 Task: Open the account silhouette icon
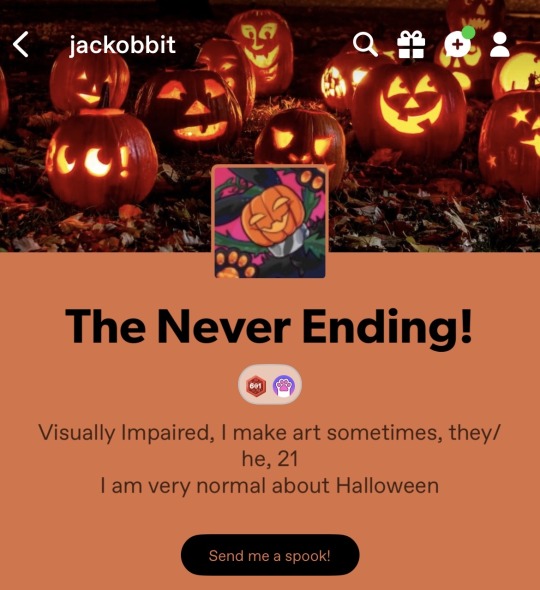pos(500,44)
